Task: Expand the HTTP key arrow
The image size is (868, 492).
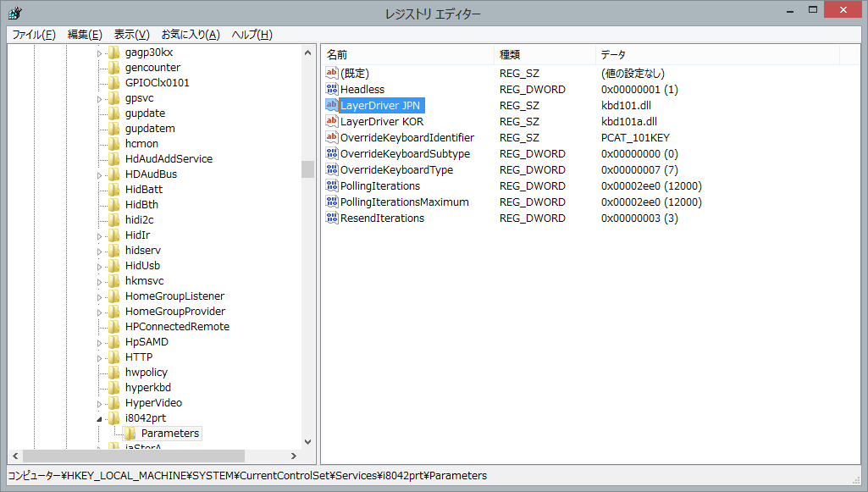Action: click(99, 357)
